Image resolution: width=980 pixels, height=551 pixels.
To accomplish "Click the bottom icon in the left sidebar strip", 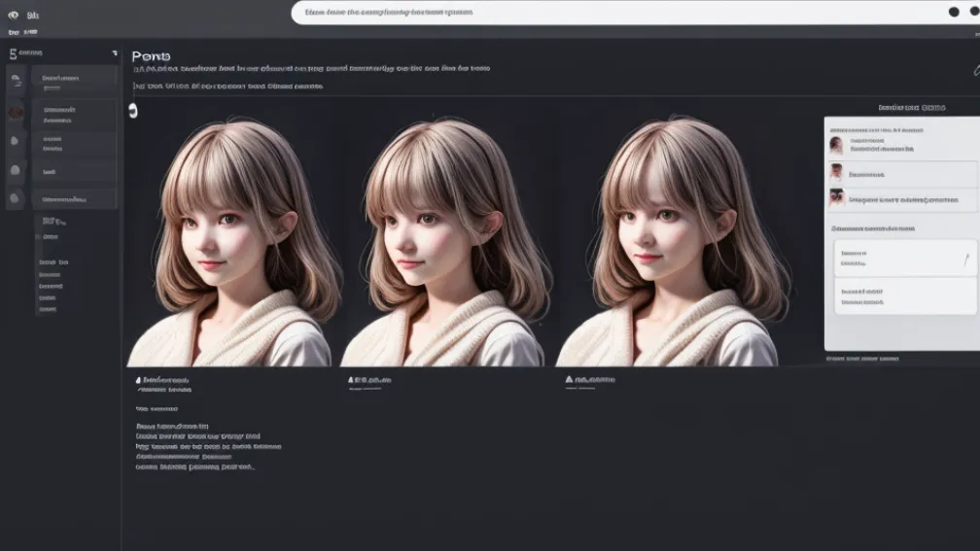I will (15, 198).
